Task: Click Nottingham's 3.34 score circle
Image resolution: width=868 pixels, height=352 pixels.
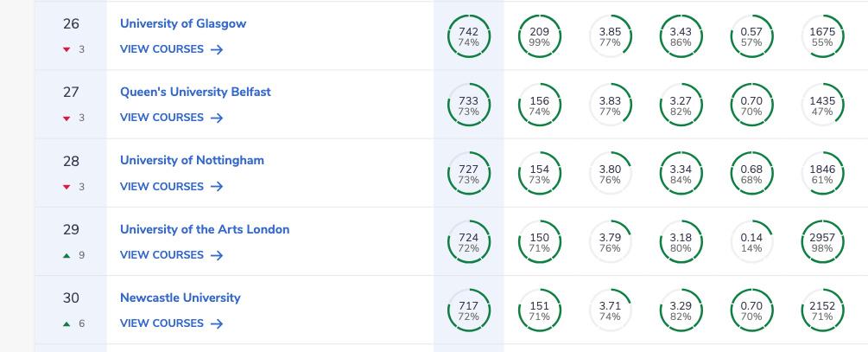Action: pyautogui.click(x=681, y=174)
